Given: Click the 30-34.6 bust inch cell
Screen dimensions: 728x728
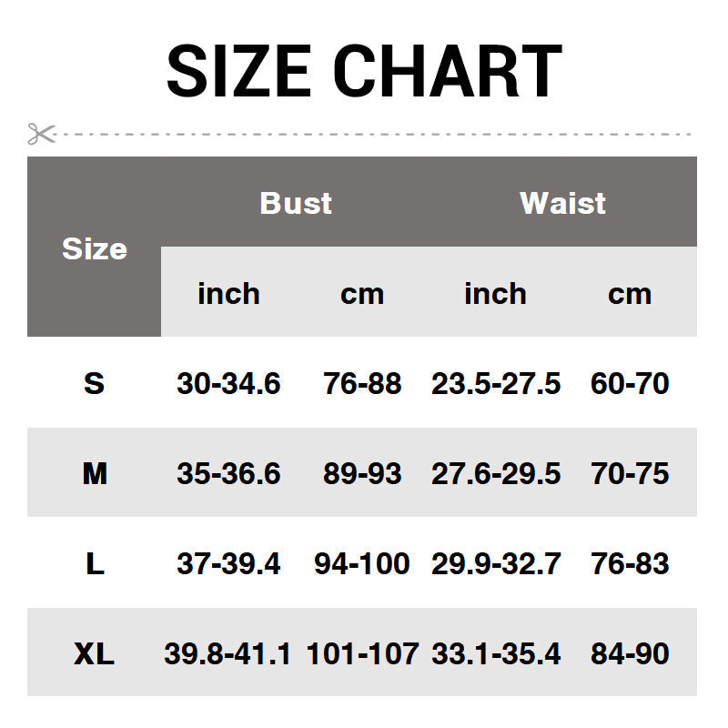Looking at the screenshot, I should click(x=228, y=383).
